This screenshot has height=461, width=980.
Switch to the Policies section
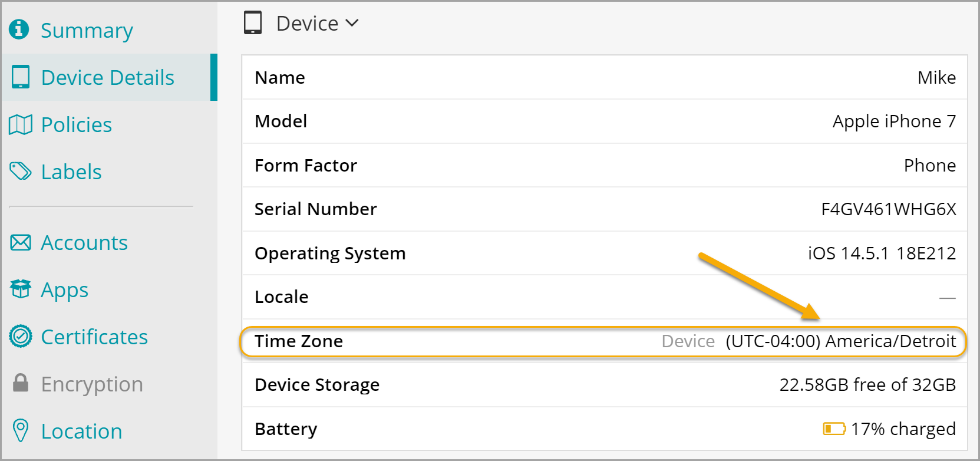pyautogui.click(x=76, y=125)
